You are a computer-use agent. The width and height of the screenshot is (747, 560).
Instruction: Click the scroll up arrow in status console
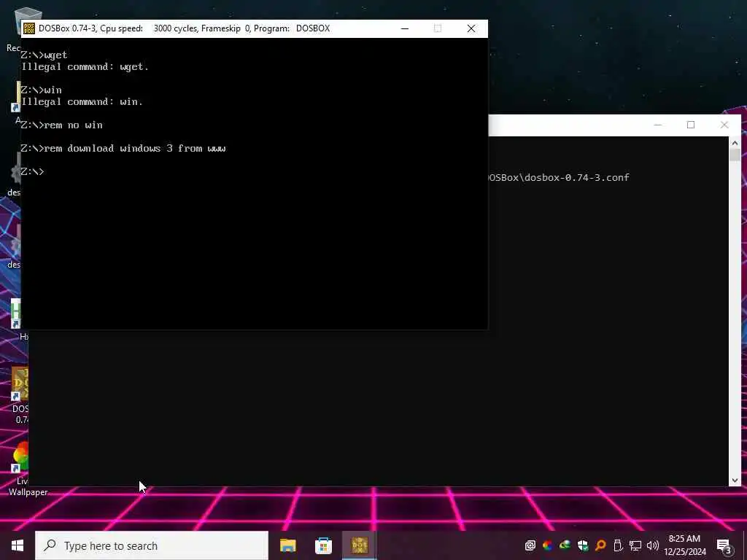(x=735, y=142)
